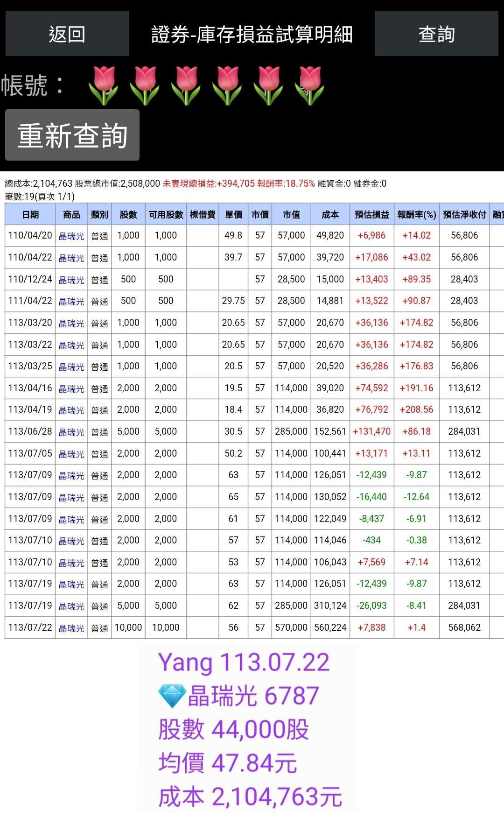Sort by the 日期 column header
Viewport: 504px width, 832px height.
pos(30,214)
